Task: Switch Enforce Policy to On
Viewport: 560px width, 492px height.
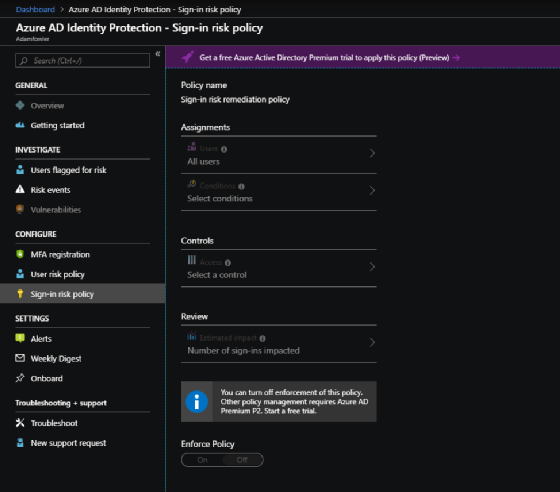Action: [x=202, y=460]
